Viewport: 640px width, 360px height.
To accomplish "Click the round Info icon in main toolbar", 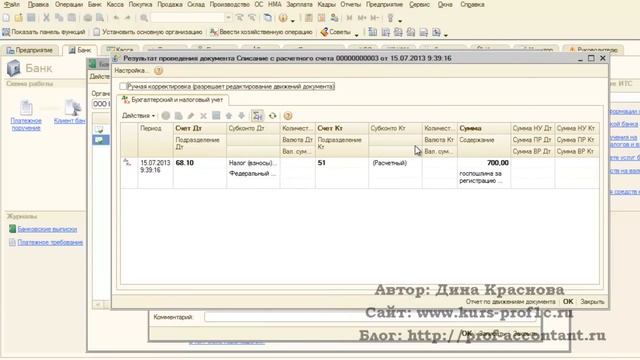I will click(x=283, y=18).
